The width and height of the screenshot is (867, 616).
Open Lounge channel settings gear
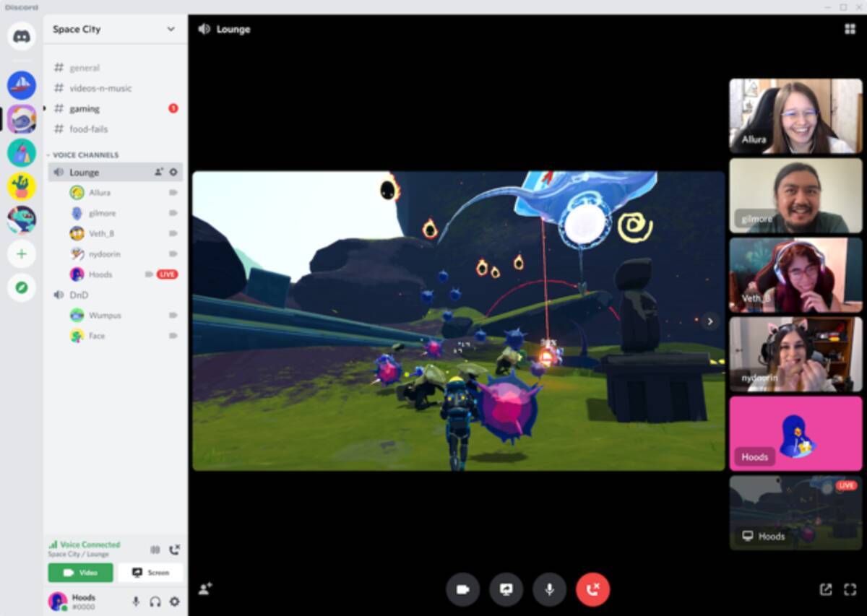[173, 173]
